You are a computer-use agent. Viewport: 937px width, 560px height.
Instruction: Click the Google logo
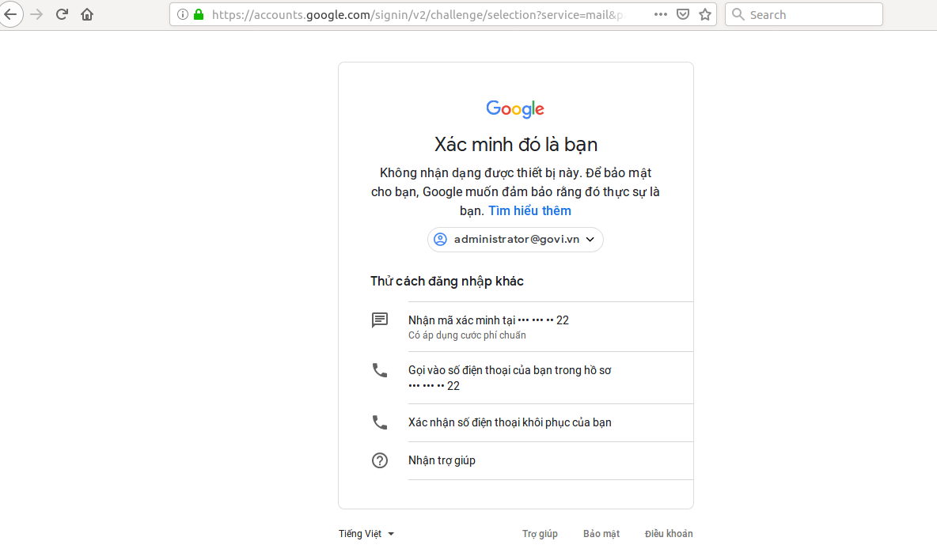pos(515,108)
